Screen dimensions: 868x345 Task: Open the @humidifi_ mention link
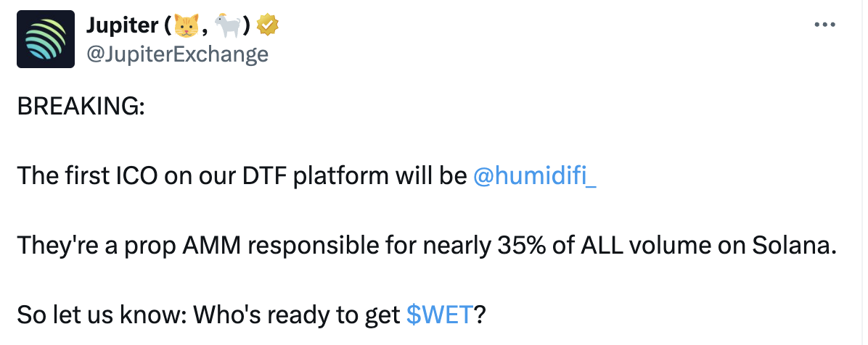click(x=534, y=176)
